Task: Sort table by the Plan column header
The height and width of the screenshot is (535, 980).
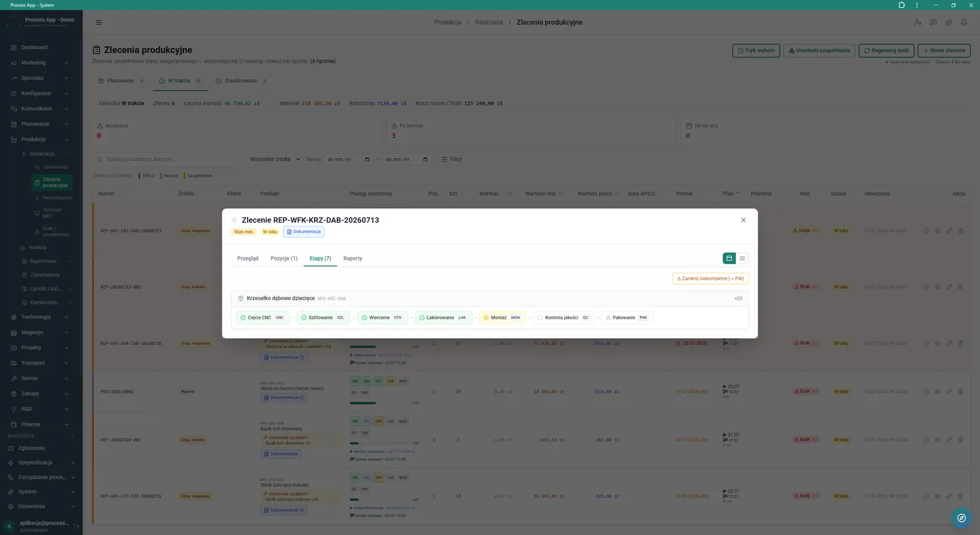Action: click(x=730, y=194)
